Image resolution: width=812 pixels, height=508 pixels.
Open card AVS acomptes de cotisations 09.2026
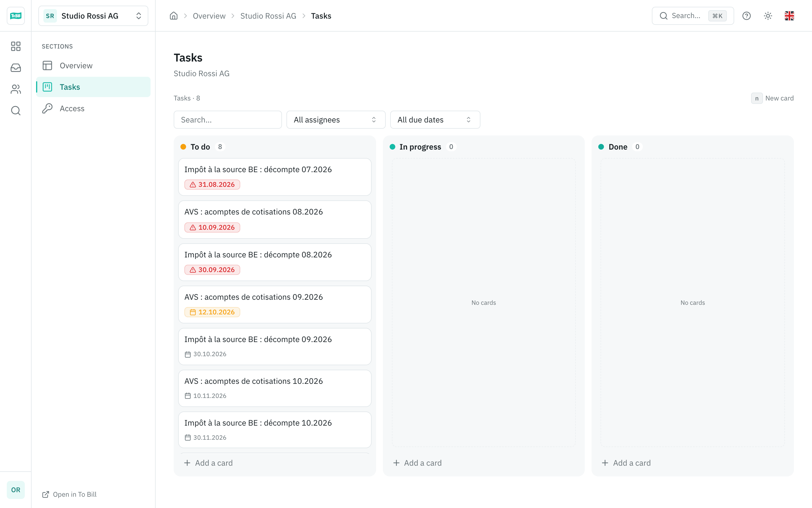pyautogui.click(x=275, y=305)
